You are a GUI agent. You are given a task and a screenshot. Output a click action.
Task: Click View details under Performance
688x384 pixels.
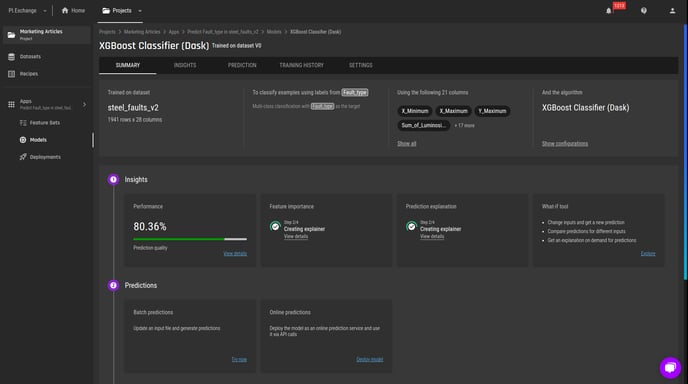click(x=235, y=254)
